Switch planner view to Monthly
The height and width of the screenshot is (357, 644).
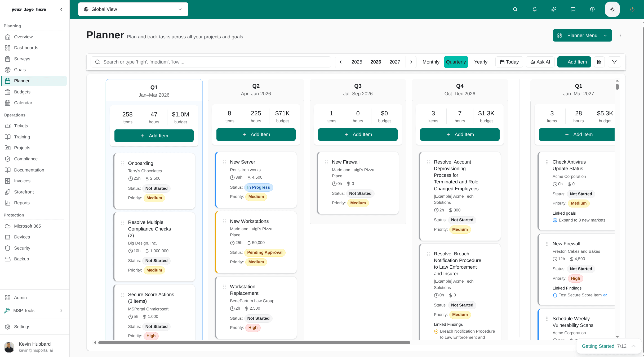click(431, 62)
